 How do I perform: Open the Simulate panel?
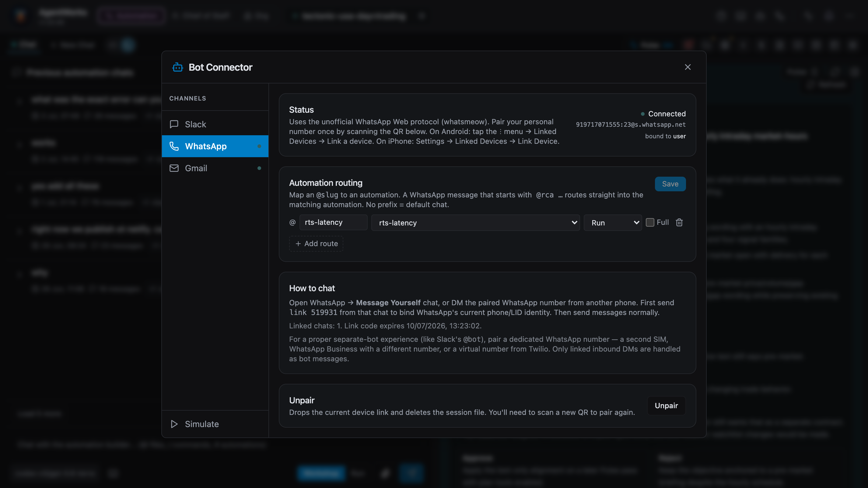215,424
